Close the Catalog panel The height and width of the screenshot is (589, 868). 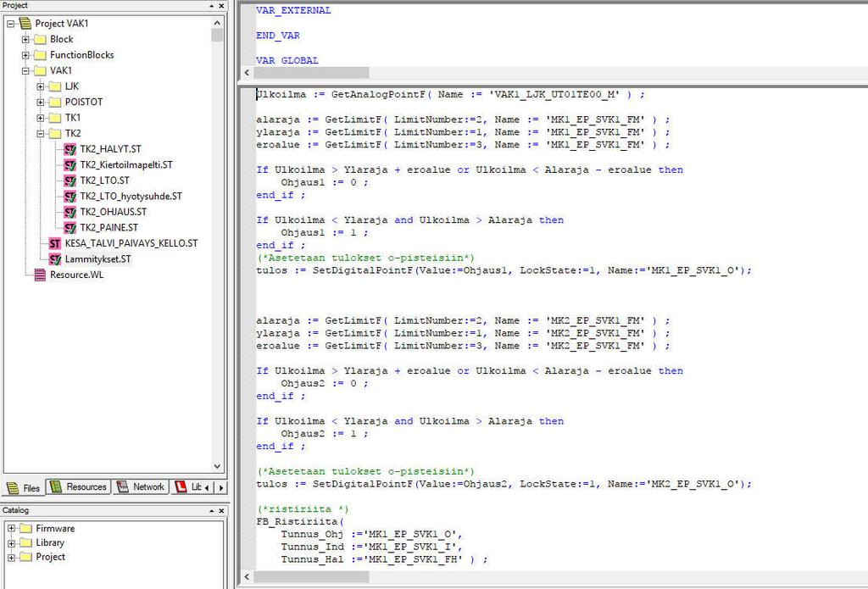[221, 510]
